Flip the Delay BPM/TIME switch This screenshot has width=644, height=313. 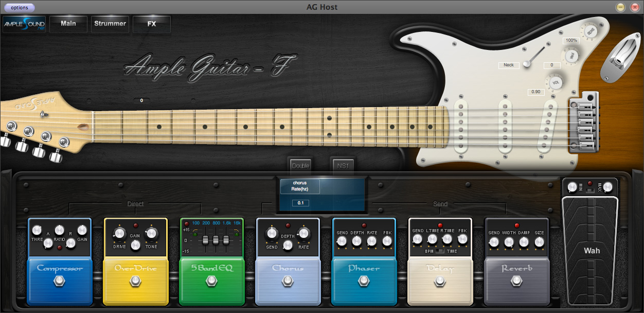click(439, 251)
